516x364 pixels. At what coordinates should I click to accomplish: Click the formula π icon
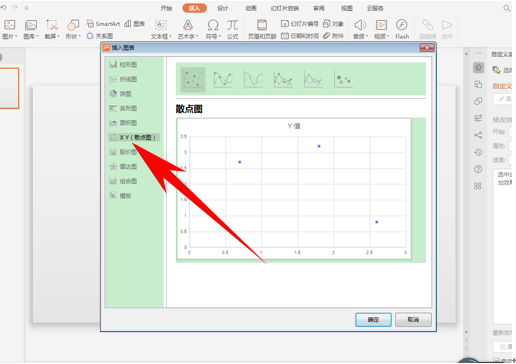[233, 29]
